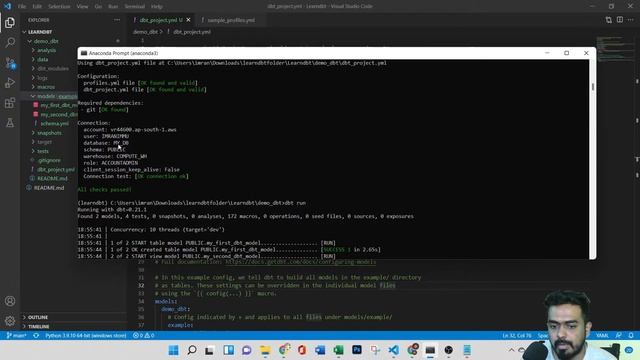Open the File menu
This screenshot has width=640, height=360.
coord(22,7)
